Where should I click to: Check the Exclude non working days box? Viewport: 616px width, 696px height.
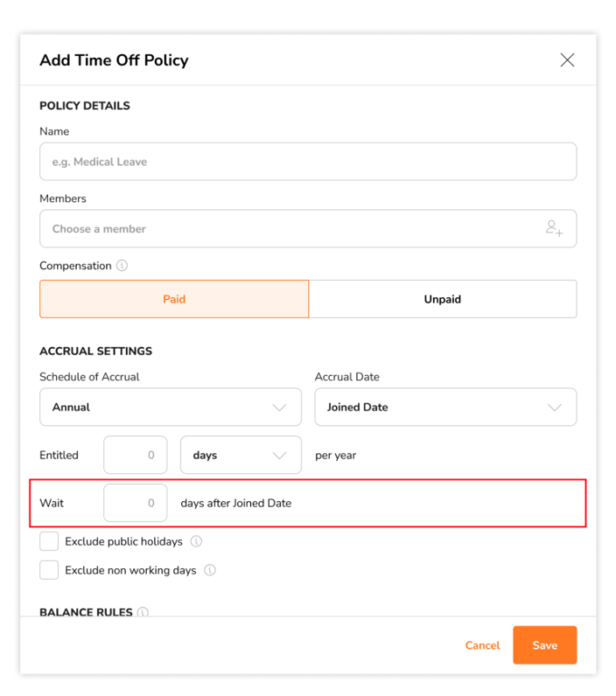tap(49, 570)
